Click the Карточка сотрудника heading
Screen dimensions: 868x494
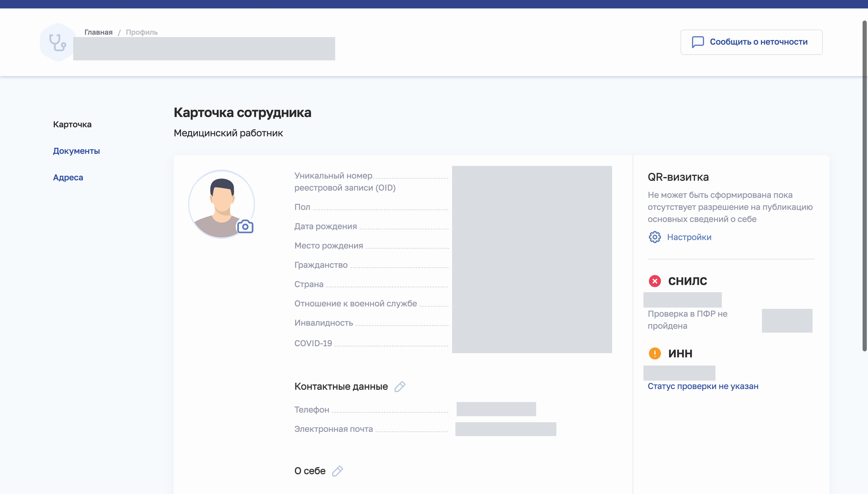coord(242,113)
